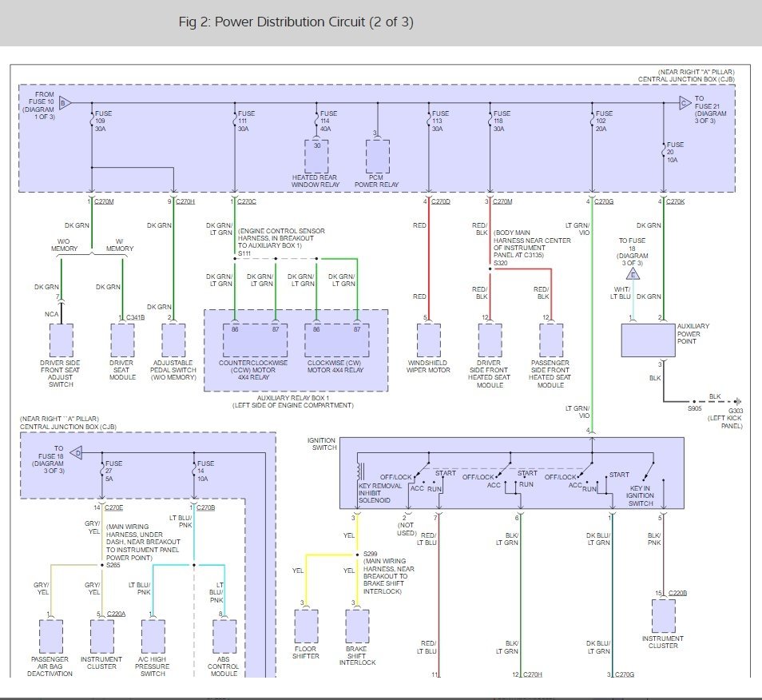The width and height of the screenshot is (762, 700).
Task: Click the Heated Rear Window Relay box
Action: tap(316, 157)
